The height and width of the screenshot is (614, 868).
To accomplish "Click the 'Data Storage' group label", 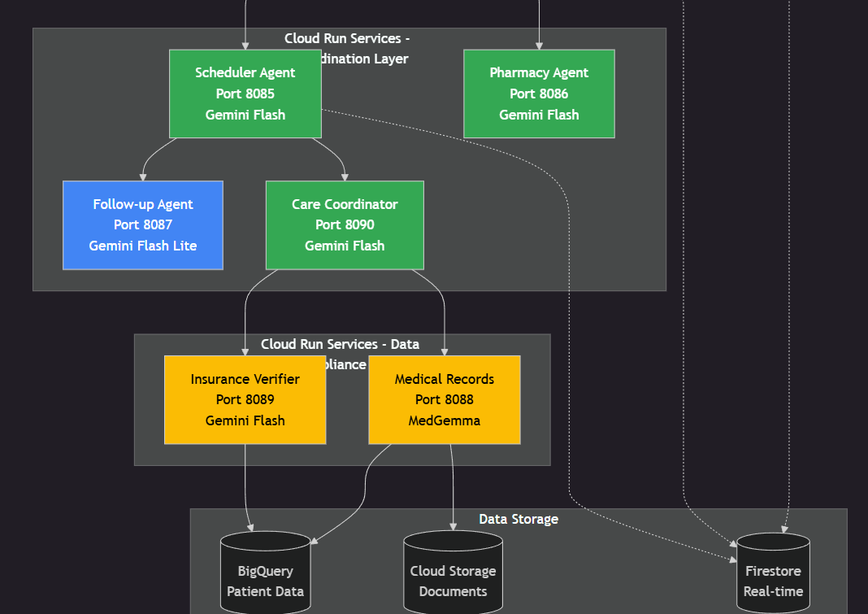I will 519,519.
